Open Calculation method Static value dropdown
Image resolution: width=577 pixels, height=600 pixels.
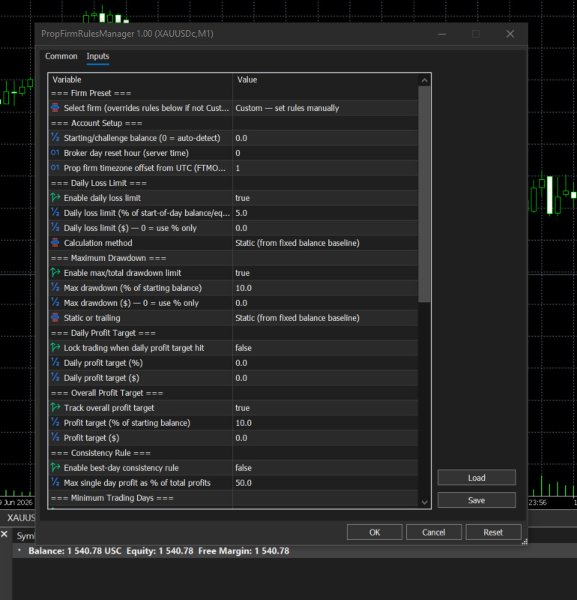click(325, 243)
